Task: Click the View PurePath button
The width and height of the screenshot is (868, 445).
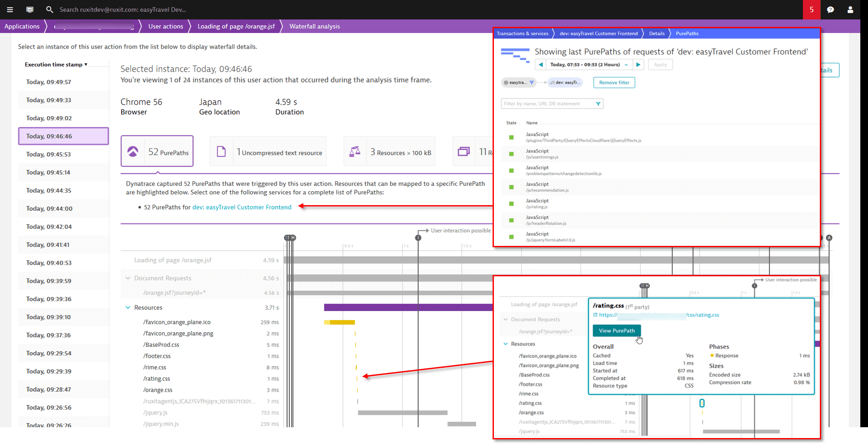Action: tap(617, 330)
